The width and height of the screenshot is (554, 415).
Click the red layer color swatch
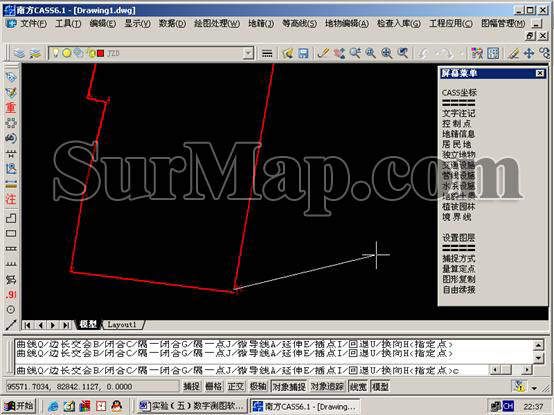coord(101,53)
